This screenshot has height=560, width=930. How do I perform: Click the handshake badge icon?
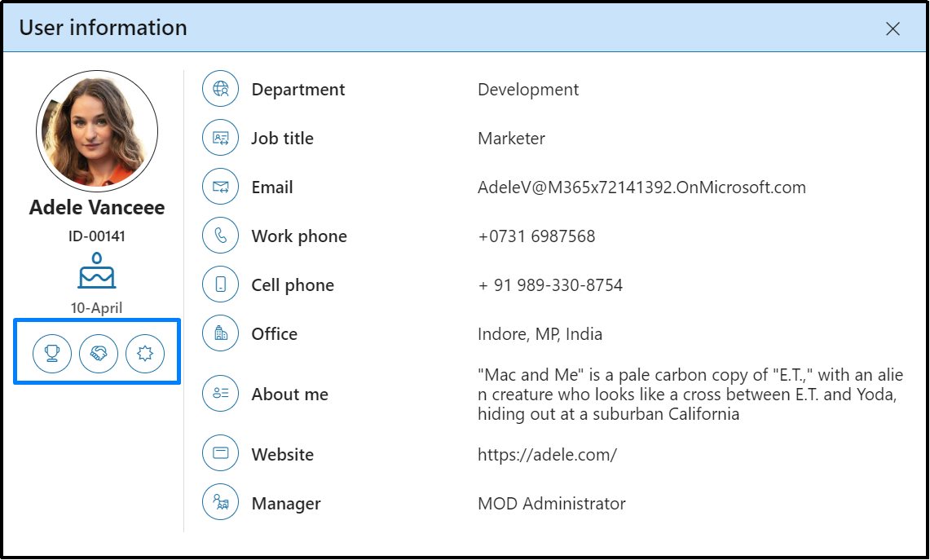(x=99, y=354)
